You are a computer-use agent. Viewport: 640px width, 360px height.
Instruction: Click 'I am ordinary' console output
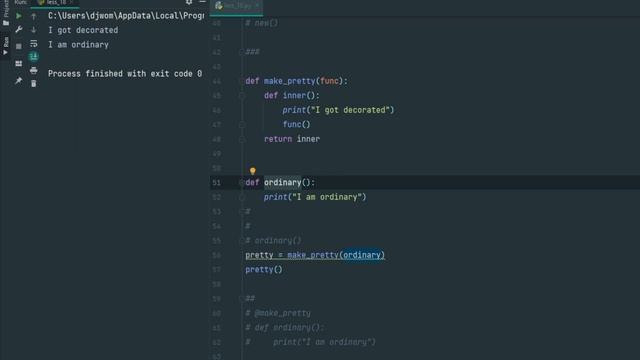pos(78,45)
